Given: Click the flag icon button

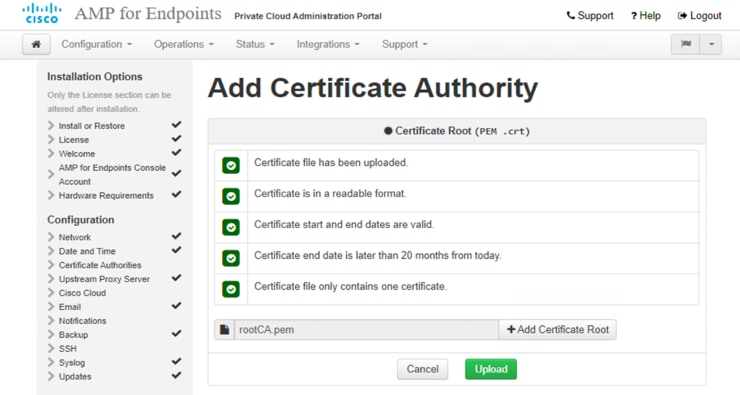Looking at the screenshot, I should [x=686, y=44].
